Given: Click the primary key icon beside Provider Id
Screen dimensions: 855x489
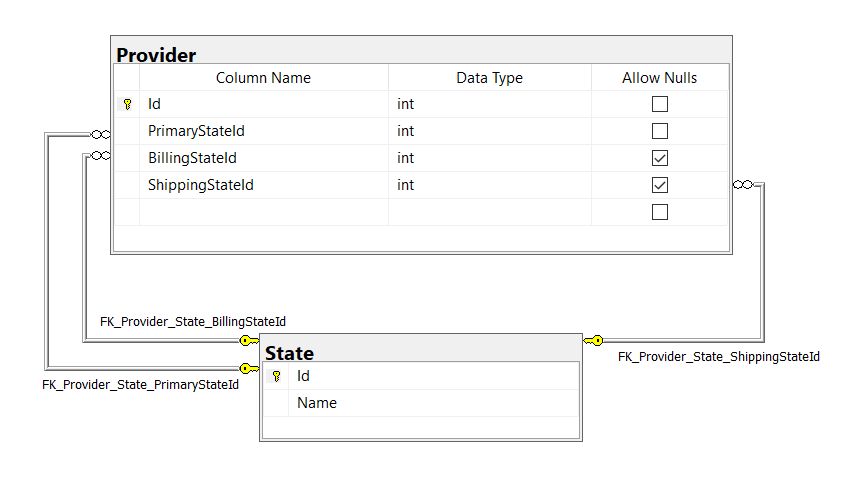Looking at the screenshot, I should 127,104.
